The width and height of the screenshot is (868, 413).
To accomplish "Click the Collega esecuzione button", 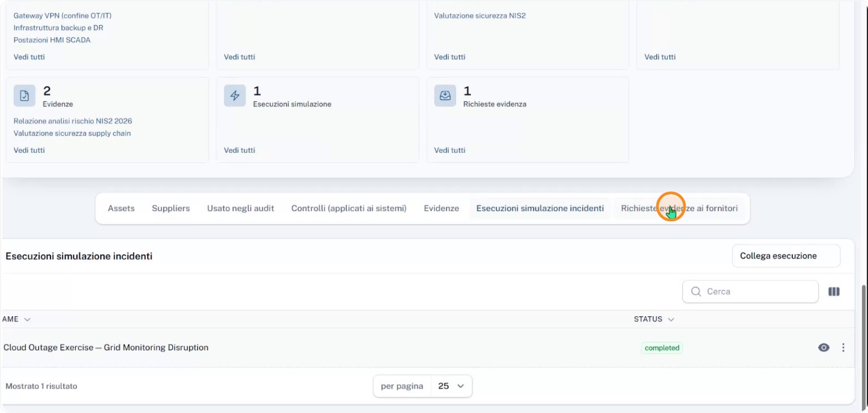I will click(x=786, y=256).
